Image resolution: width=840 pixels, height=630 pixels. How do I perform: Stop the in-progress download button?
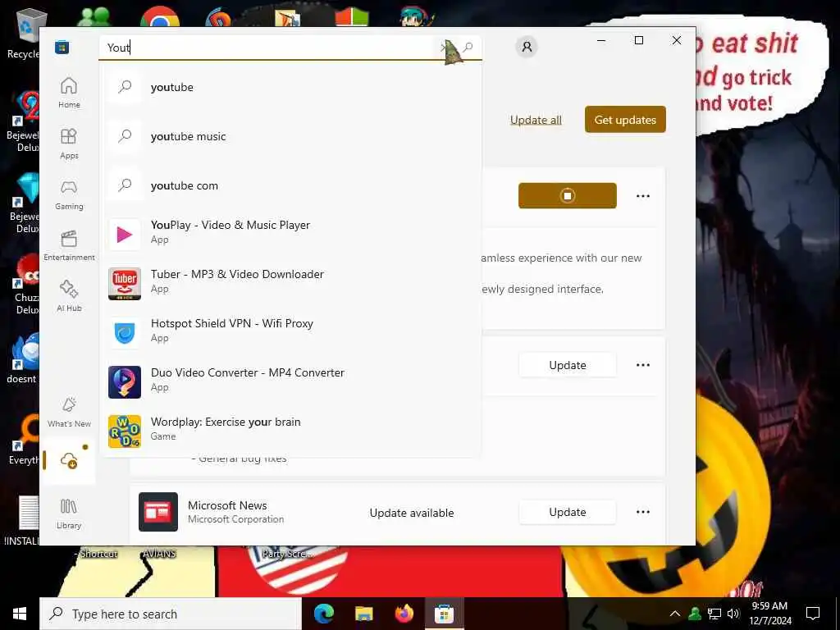[568, 195]
